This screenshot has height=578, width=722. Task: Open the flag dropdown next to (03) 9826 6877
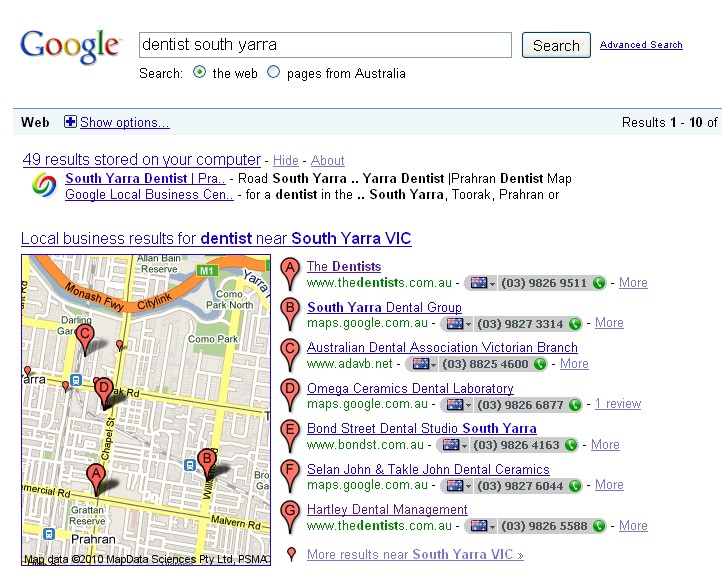coord(458,405)
